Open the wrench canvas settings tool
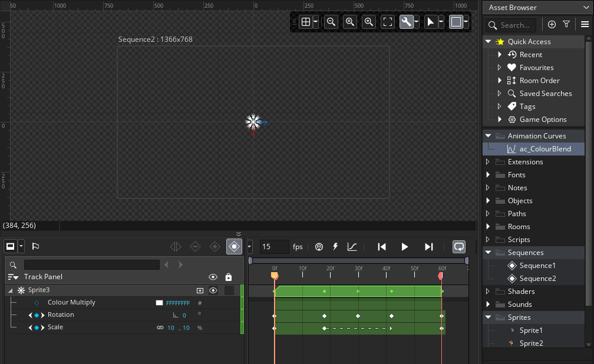The height and width of the screenshot is (364, 594). [x=406, y=22]
